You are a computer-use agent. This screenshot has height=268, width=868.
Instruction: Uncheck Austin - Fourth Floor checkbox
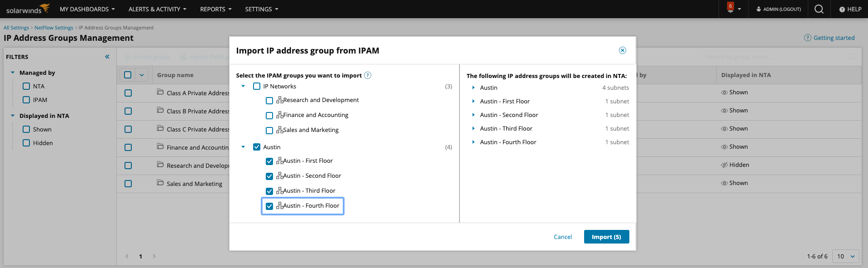coord(269,206)
